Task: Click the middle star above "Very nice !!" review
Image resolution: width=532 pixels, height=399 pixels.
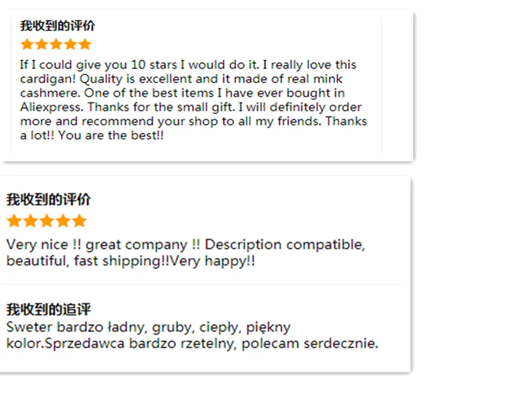Action: tap(47, 220)
